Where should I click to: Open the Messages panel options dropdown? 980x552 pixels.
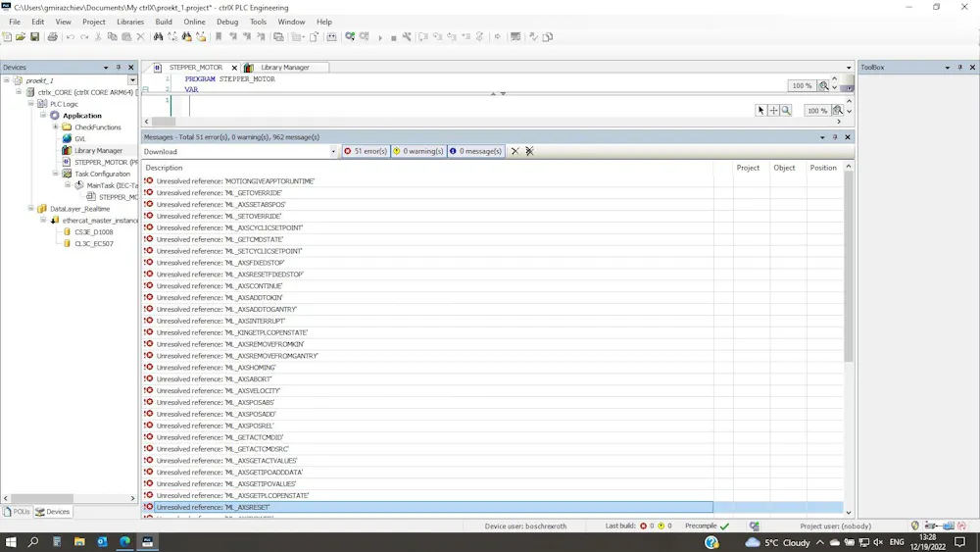click(822, 137)
